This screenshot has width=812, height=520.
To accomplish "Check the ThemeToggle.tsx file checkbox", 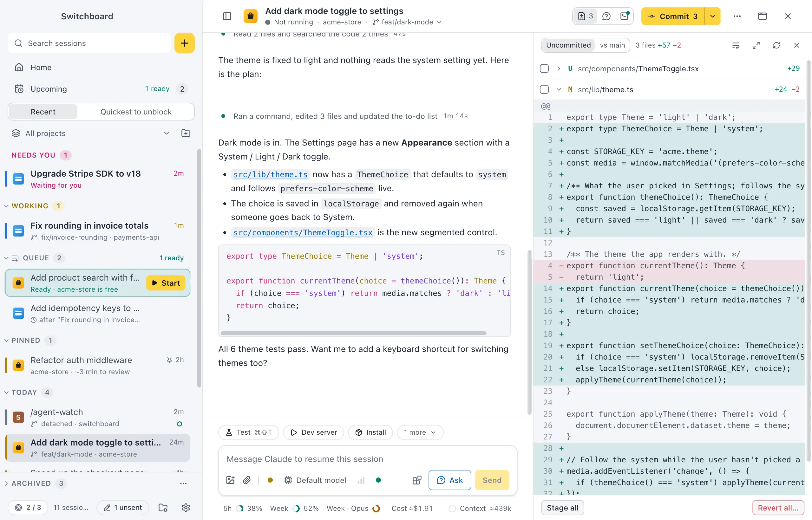I will [x=544, y=68].
